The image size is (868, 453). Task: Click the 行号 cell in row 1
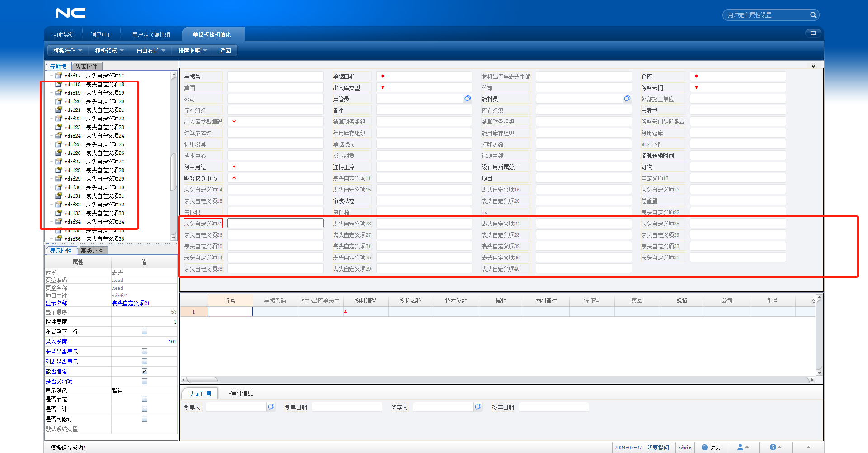230,312
